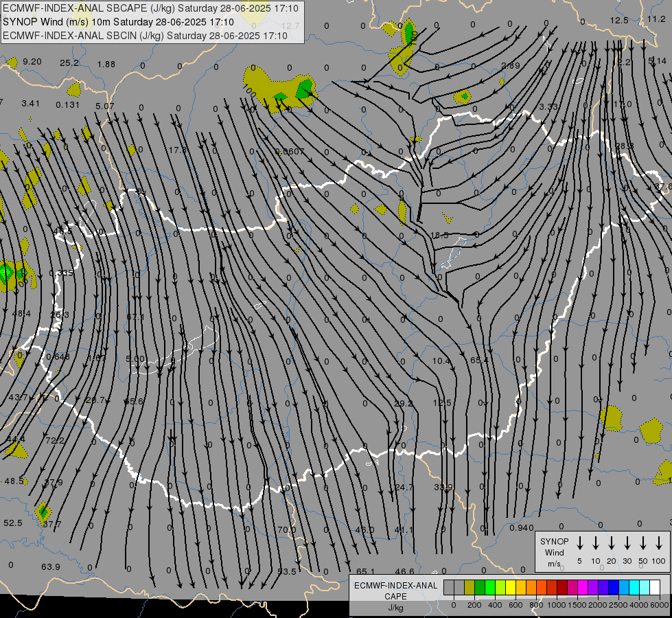Click the 46.6 value on the map
672x618 pixels.
point(404,571)
